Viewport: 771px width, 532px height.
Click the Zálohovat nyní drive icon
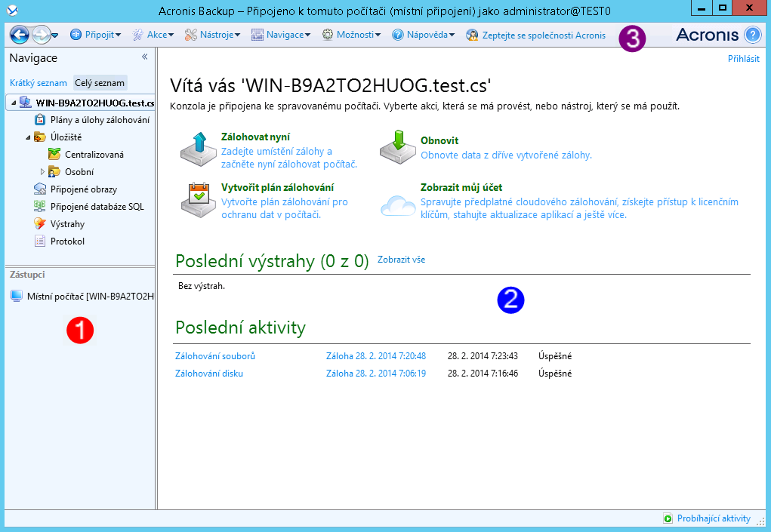click(x=199, y=149)
